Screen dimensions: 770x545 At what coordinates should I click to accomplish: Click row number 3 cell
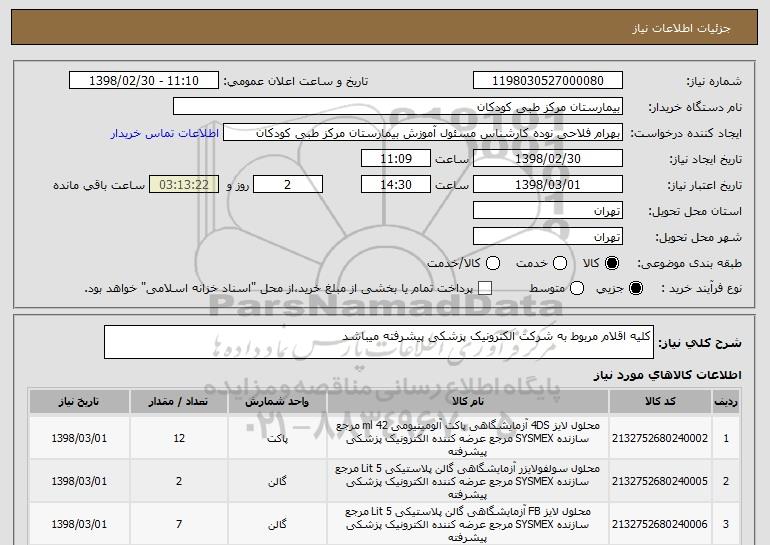726,524
